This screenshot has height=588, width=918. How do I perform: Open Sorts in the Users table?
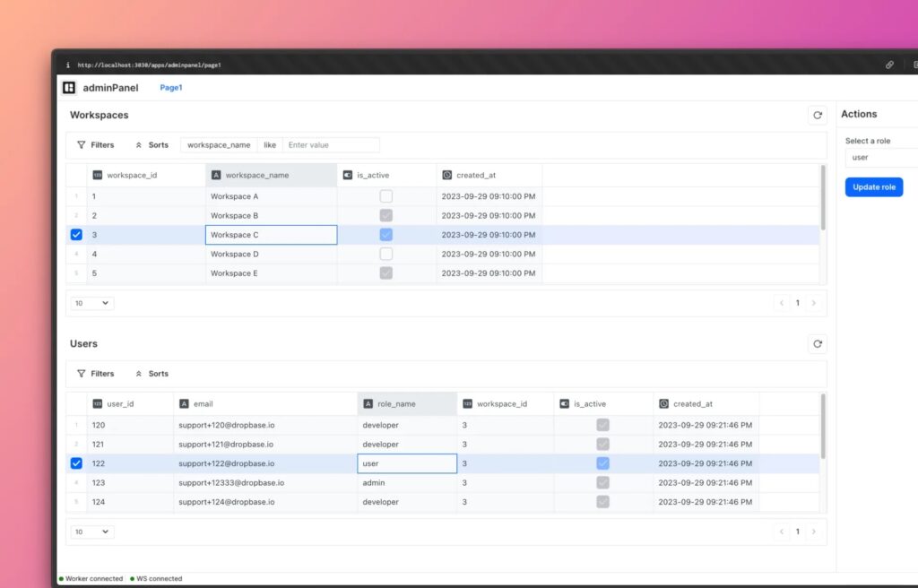(x=152, y=374)
